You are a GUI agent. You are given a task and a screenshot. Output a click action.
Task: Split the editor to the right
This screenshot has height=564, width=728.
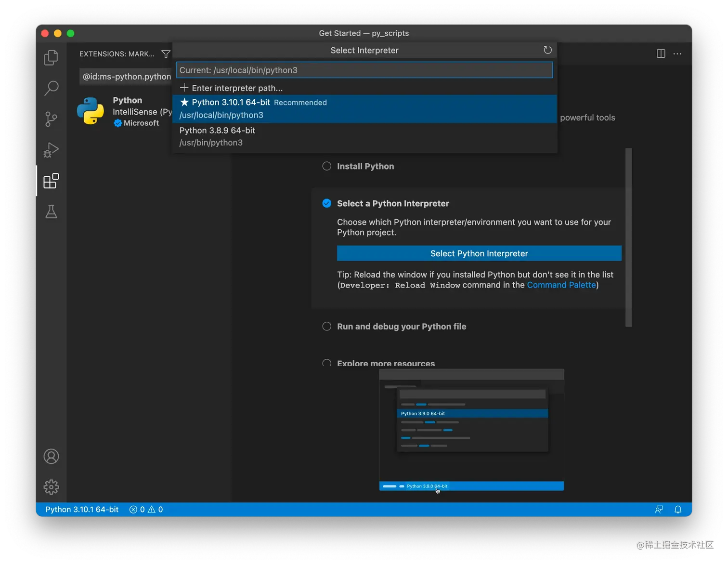(661, 53)
